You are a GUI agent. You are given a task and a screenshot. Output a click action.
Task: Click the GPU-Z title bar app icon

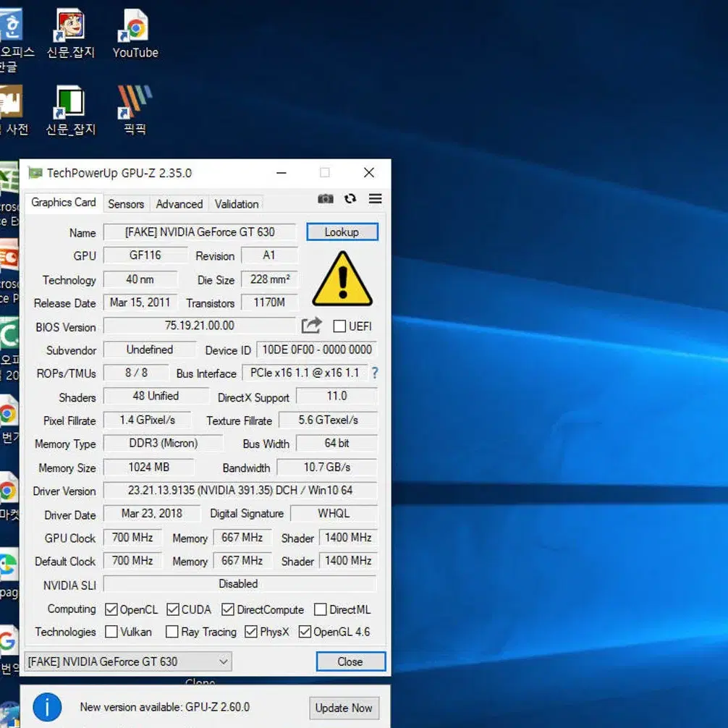35,173
